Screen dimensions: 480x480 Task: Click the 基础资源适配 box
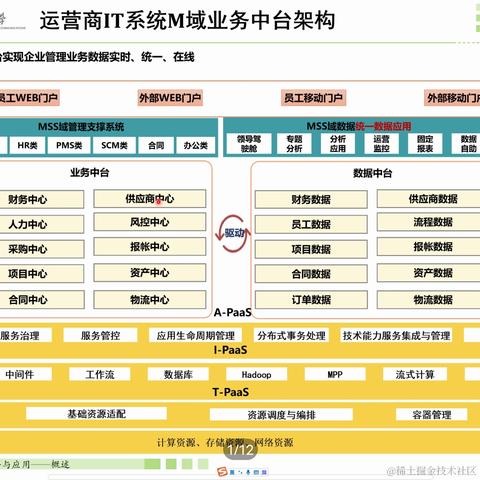(96, 414)
